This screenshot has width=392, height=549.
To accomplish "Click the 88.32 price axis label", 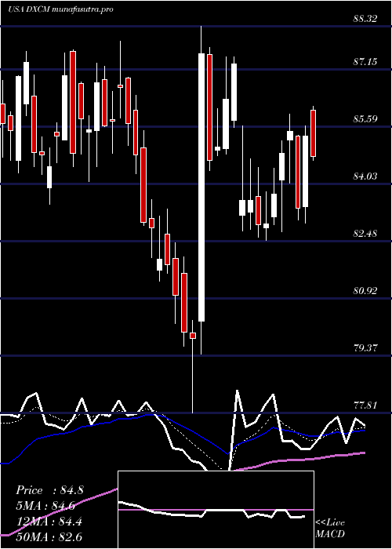I will click(365, 19).
